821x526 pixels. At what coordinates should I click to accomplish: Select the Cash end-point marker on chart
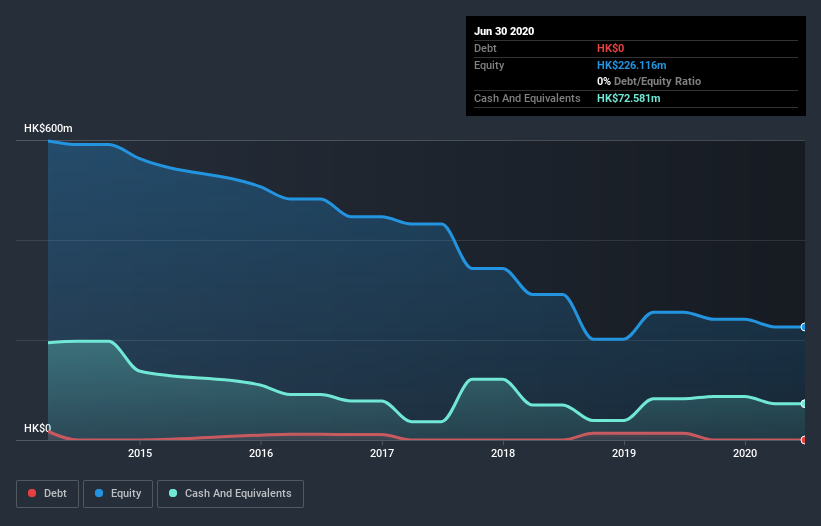click(x=803, y=404)
